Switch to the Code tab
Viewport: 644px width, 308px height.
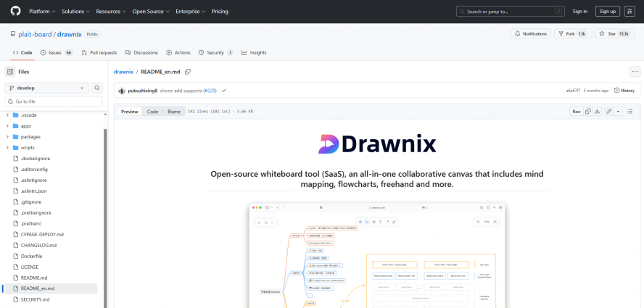click(x=22, y=53)
